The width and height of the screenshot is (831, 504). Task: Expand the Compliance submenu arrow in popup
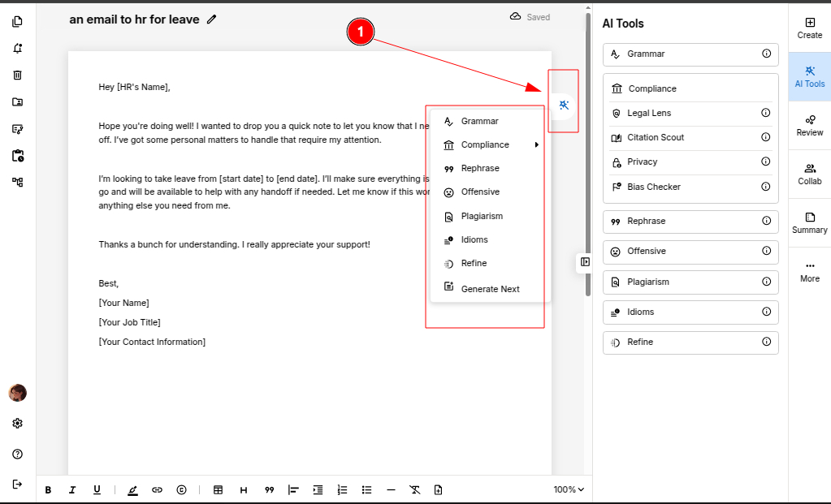[x=536, y=145]
